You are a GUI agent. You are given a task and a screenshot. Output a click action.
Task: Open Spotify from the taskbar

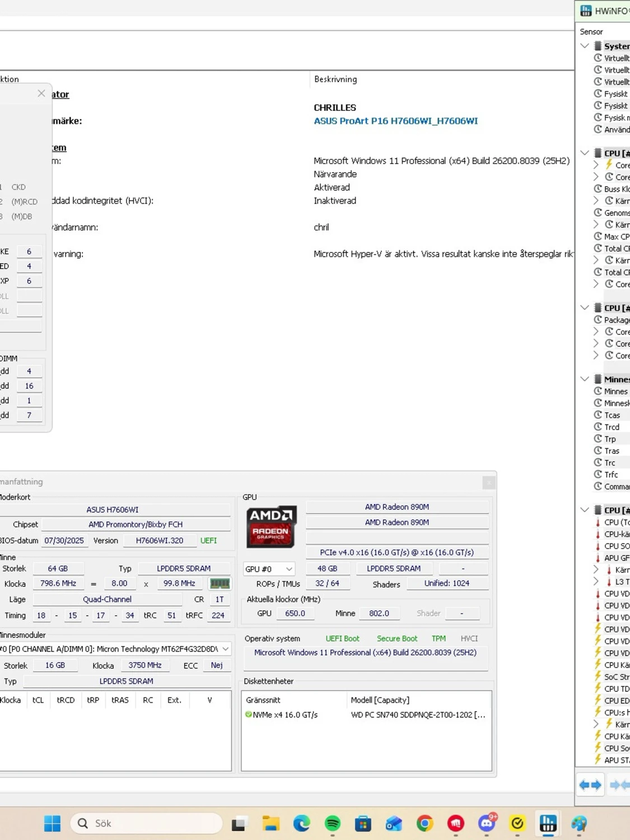[x=333, y=823]
